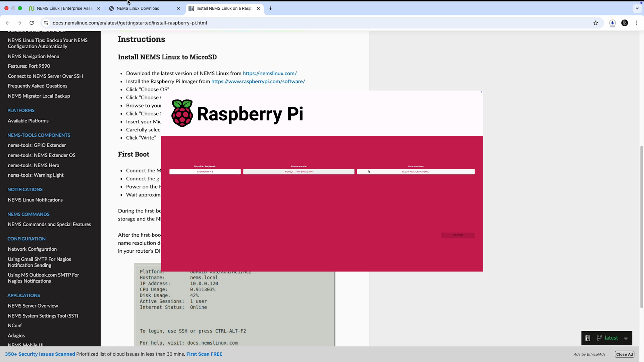Click the Ads by EthicalAds label
Screen dimensions: 644x362
589,354
